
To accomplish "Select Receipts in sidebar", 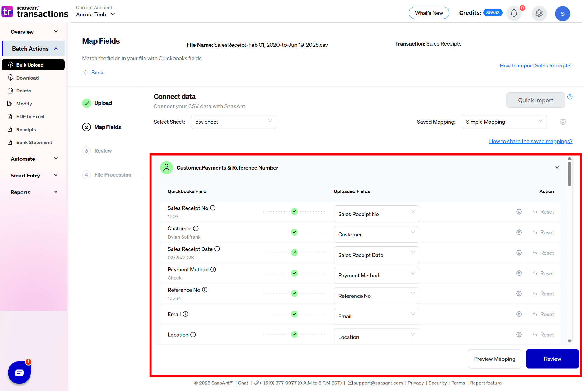I will click(26, 129).
